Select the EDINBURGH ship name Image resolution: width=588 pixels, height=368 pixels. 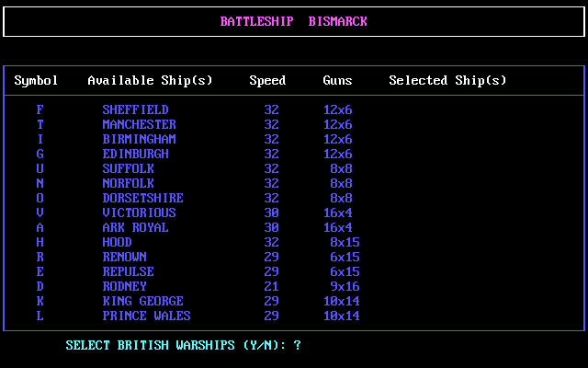click(135, 154)
